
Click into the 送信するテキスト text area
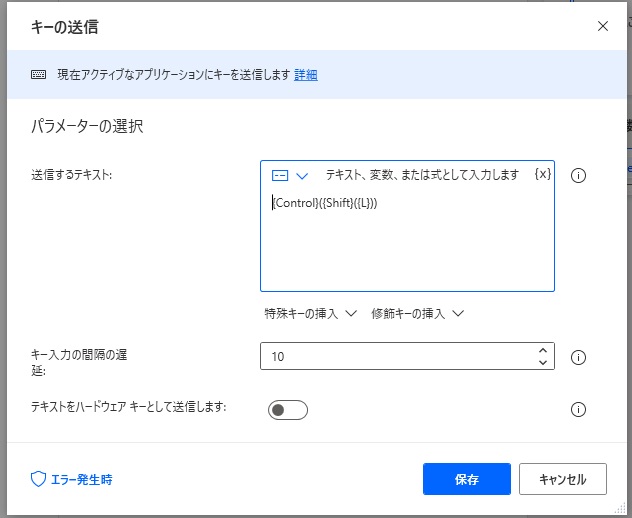[x=407, y=245]
